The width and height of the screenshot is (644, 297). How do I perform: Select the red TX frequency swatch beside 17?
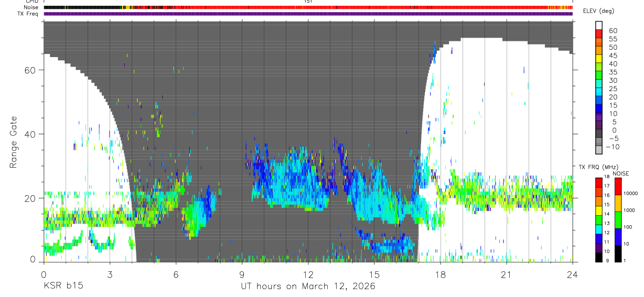pyautogui.click(x=599, y=183)
